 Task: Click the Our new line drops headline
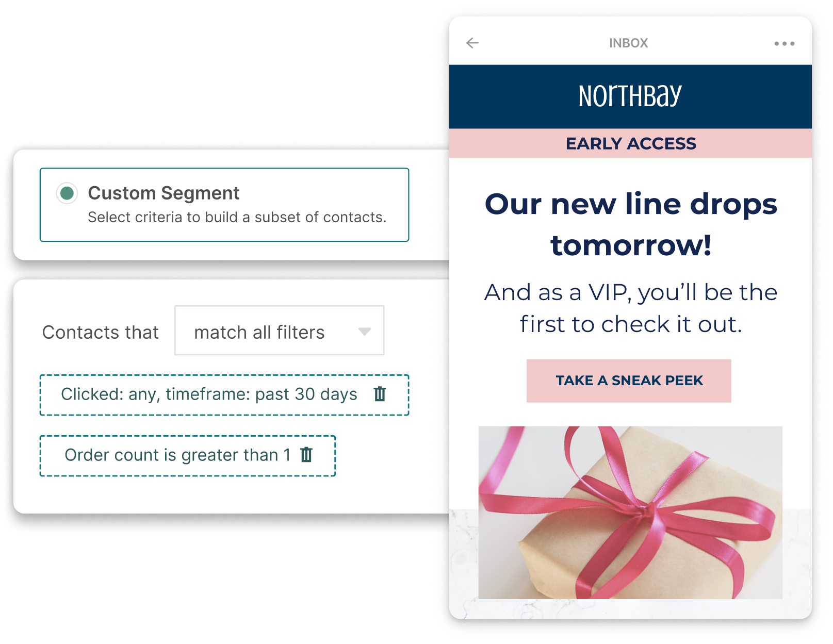(x=630, y=224)
